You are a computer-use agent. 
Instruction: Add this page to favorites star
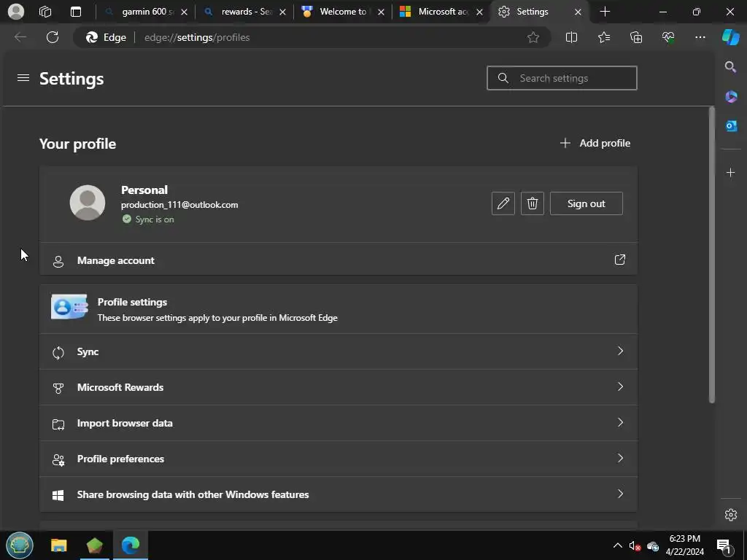click(533, 37)
